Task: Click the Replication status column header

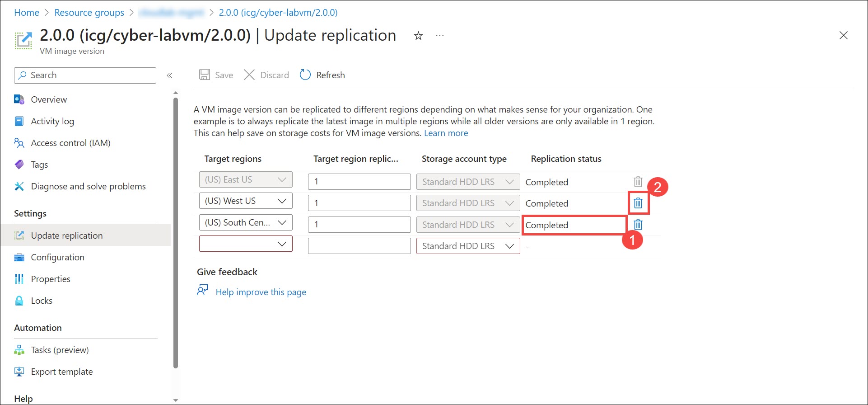Action: tap(566, 159)
